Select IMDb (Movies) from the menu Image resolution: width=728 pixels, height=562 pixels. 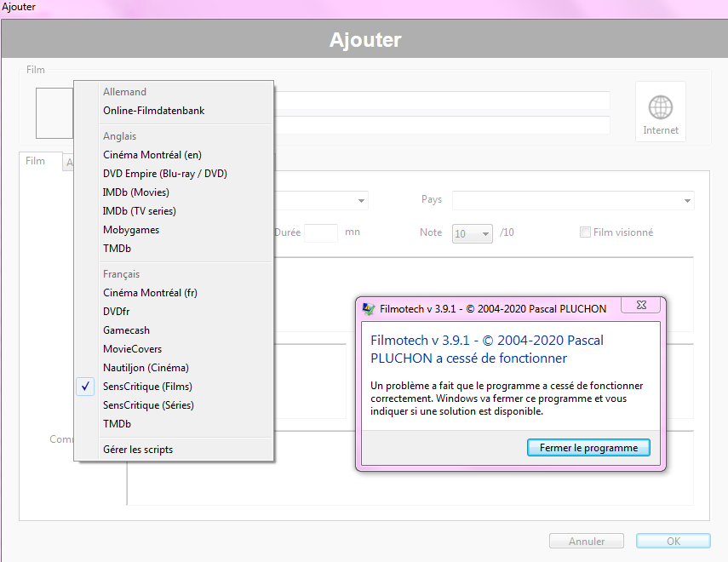[x=136, y=192]
